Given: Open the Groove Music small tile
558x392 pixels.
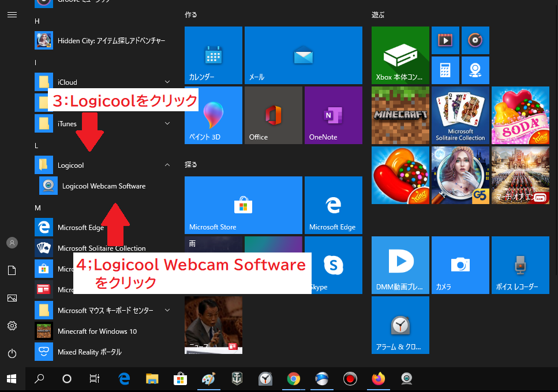Looking at the screenshot, I should 475,40.
